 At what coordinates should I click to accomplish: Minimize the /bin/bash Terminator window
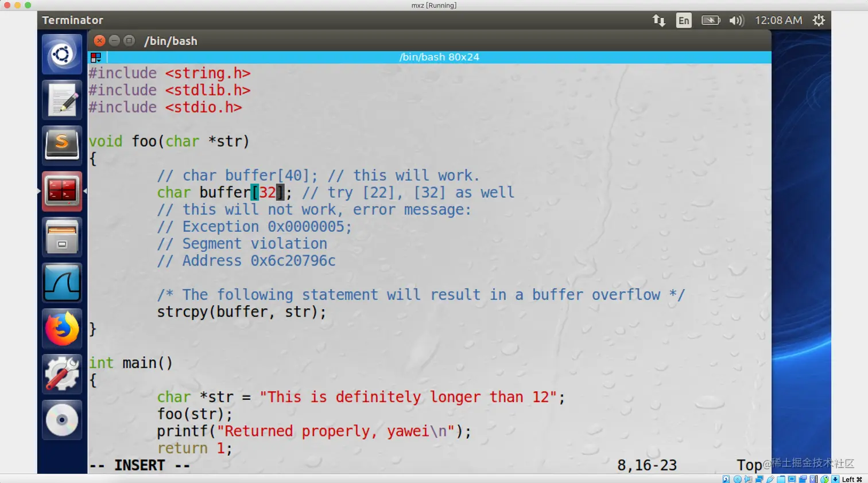click(114, 41)
